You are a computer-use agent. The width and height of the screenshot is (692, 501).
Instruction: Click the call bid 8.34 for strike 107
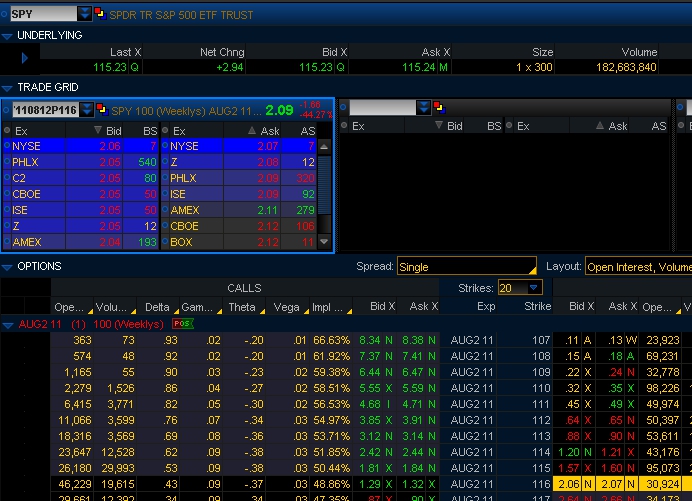coord(369,340)
